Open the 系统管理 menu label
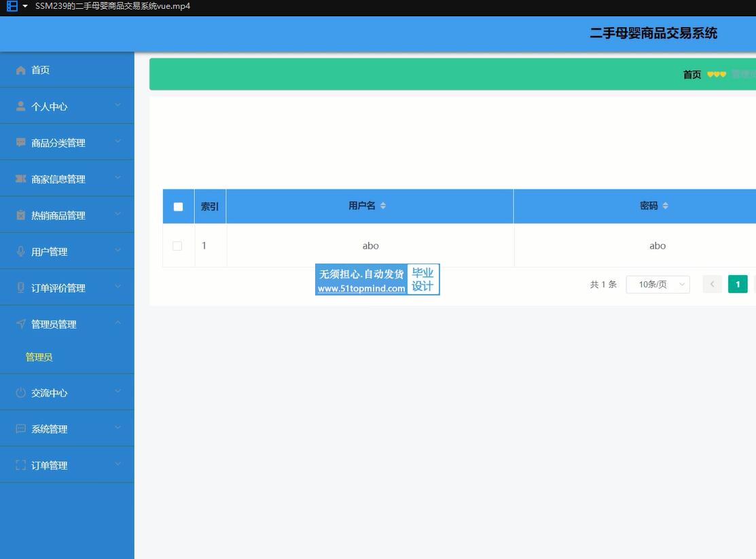Viewport: 756px width, 559px height. [x=49, y=429]
